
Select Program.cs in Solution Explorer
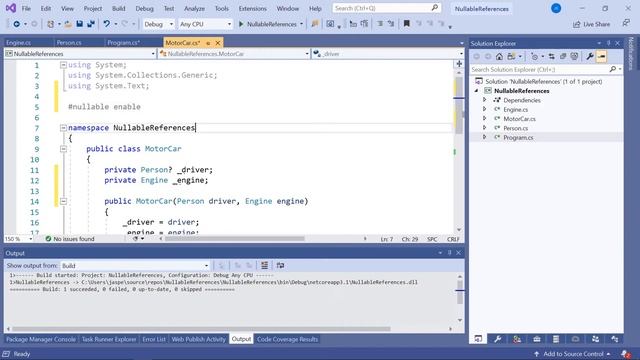pyautogui.click(x=518, y=138)
